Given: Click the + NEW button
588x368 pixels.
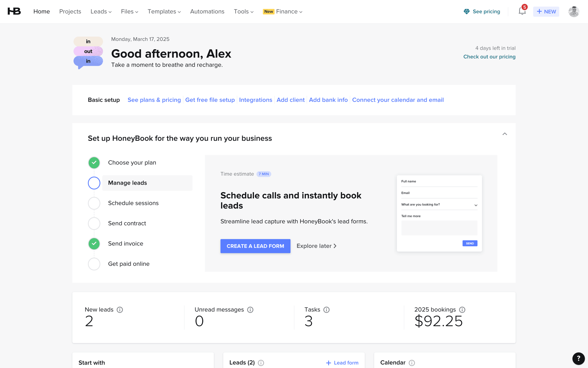Looking at the screenshot, I should coord(546,12).
